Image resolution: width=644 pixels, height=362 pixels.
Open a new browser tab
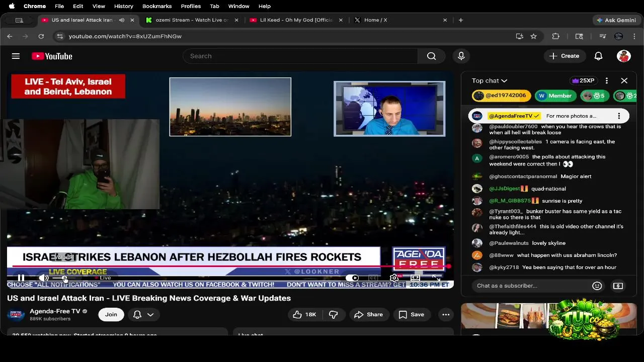tap(461, 20)
